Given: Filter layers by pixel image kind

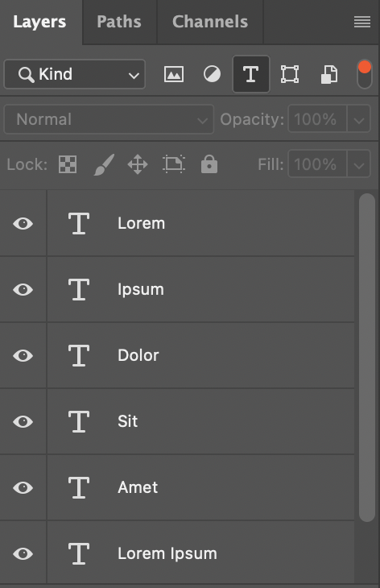Looking at the screenshot, I should [174, 74].
